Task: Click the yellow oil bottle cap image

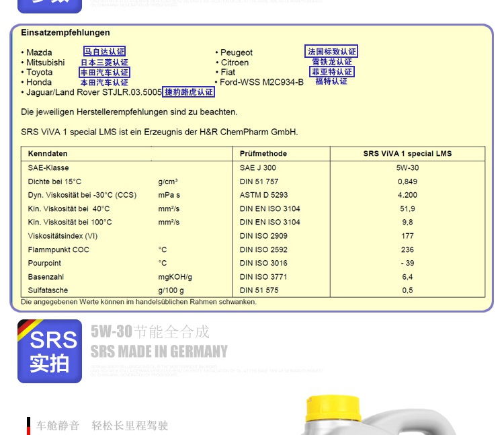Action: pos(333,409)
